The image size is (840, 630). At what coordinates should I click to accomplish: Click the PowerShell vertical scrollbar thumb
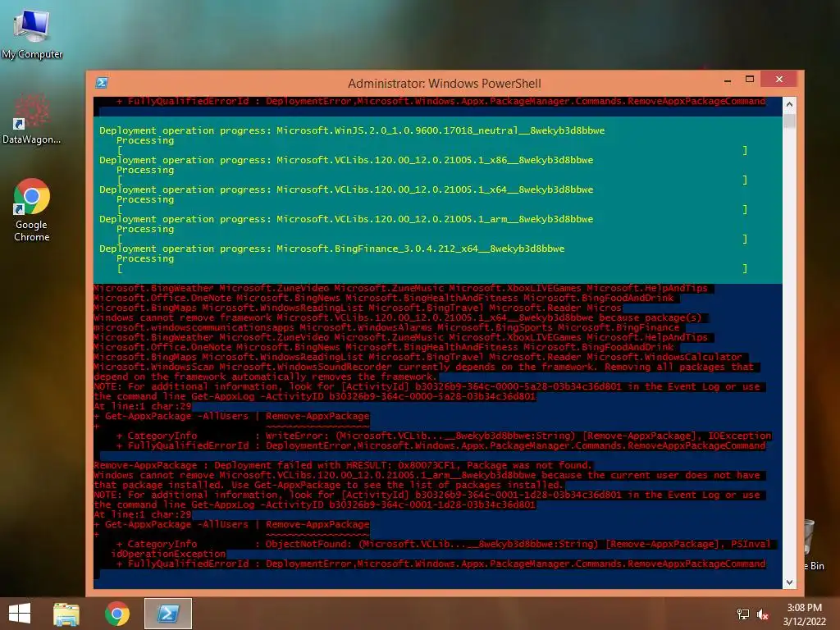point(789,121)
